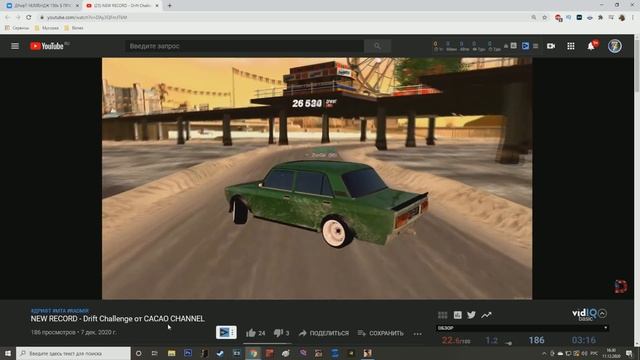The width and height of the screenshot is (640, 360).
Task: Click the trending graph icon in vidIQ panel
Action: point(486,315)
